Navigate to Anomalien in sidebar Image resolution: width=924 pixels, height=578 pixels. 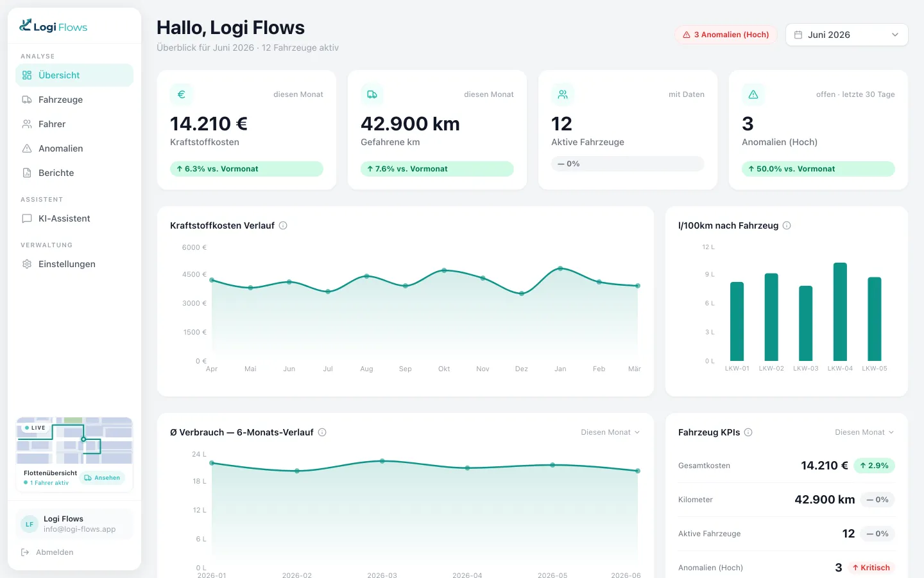74,148
